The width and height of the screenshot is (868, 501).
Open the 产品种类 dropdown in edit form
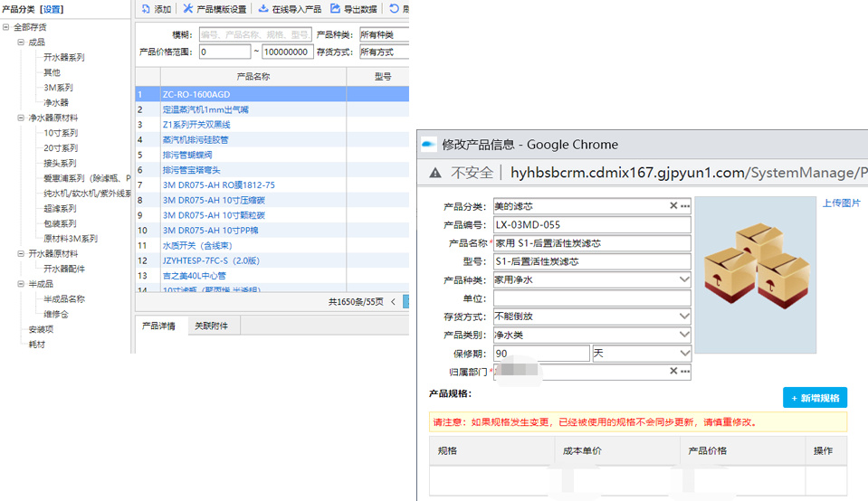tap(684, 280)
